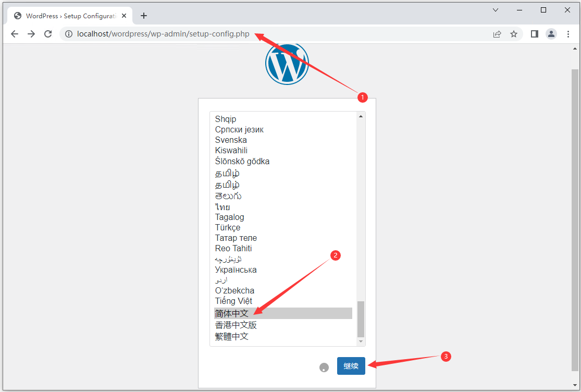Image resolution: width=581 pixels, height=392 pixels.
Task: Open a new browser tab
Action: 144,15
